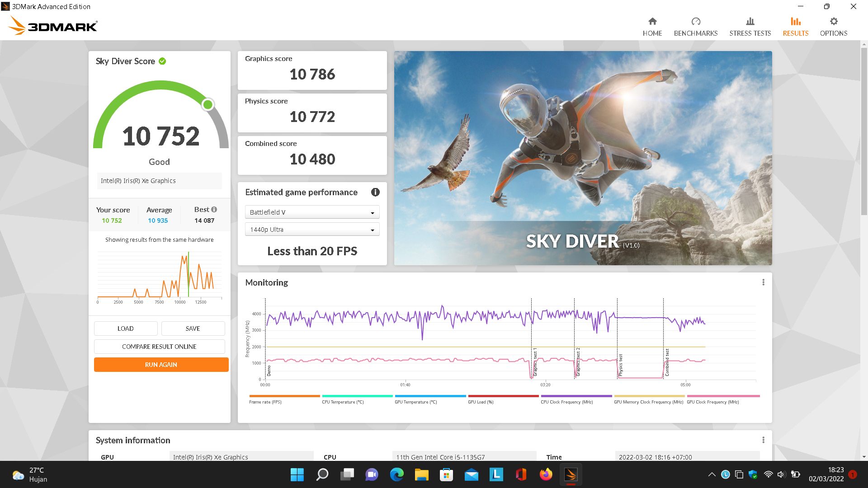This screenshot has height=488, width=868.
Task: Launch Microsoft Edge from taskbar
Action: click(x=397, y=474)
